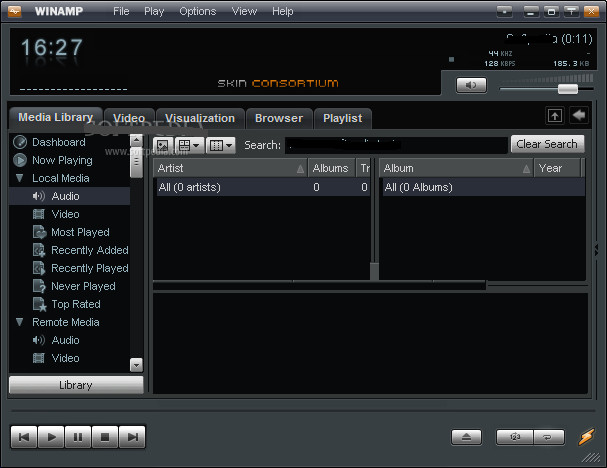Click the side panel expand arrow

pos(597,250)
